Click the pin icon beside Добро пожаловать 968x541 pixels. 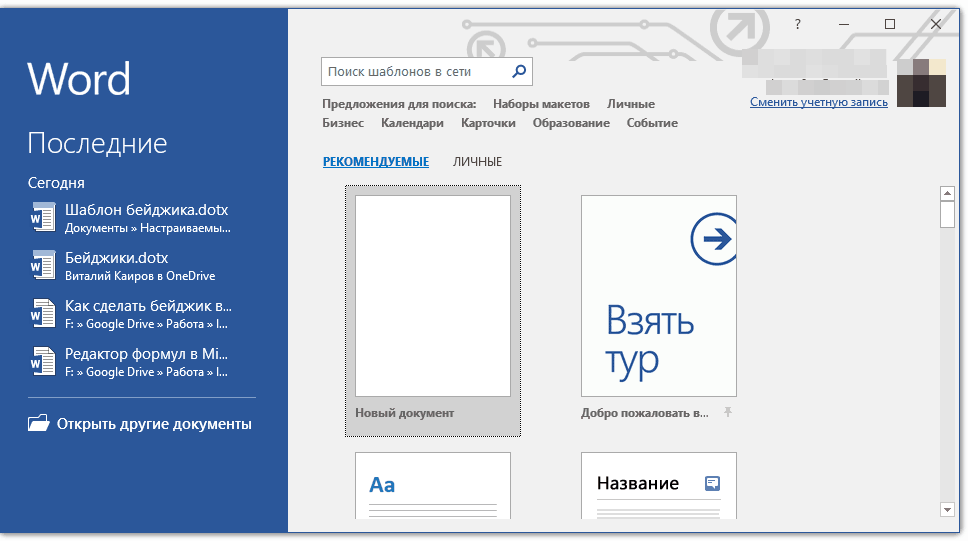tap(728, 412)
